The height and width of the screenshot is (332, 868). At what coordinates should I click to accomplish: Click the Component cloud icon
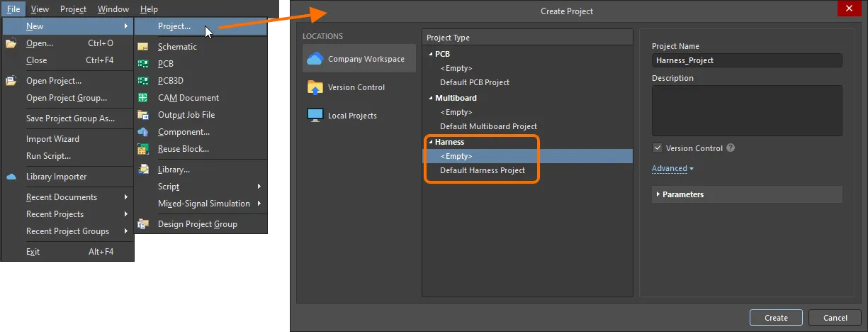(x=143, y=132)
